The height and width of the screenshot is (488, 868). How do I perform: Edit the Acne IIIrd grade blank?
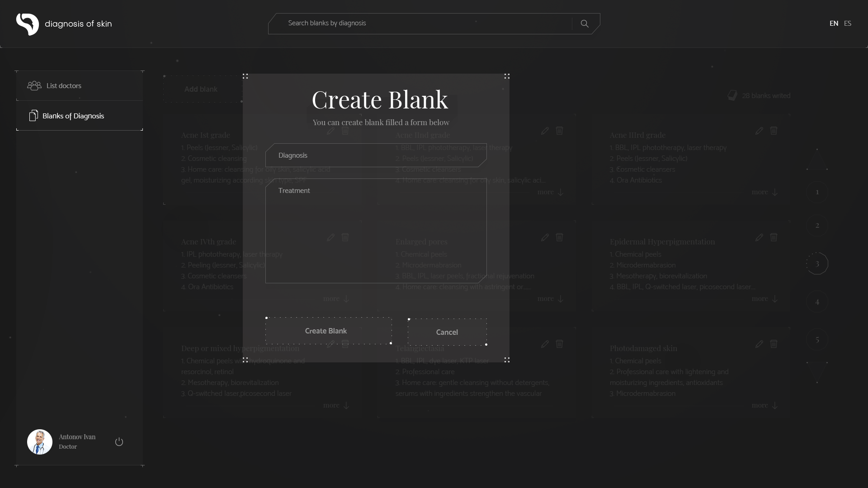click(x=759, y=131)
